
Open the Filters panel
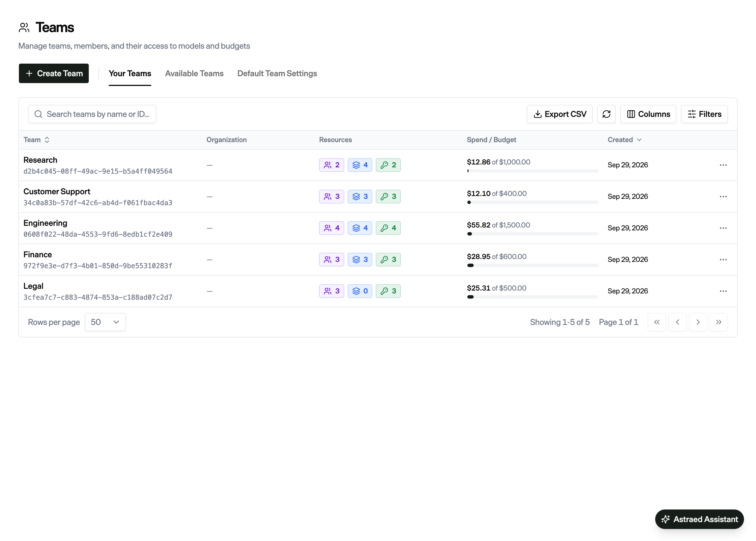click(704, 114)
